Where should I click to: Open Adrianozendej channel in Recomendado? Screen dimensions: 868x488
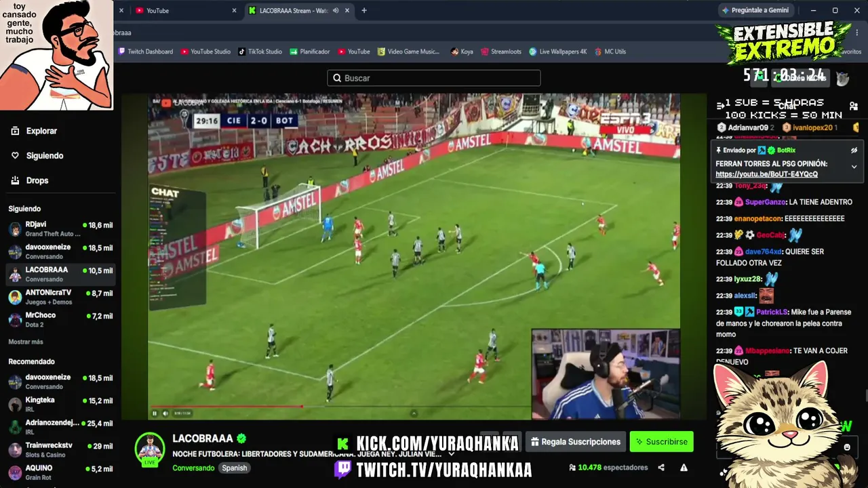[60, 427]
